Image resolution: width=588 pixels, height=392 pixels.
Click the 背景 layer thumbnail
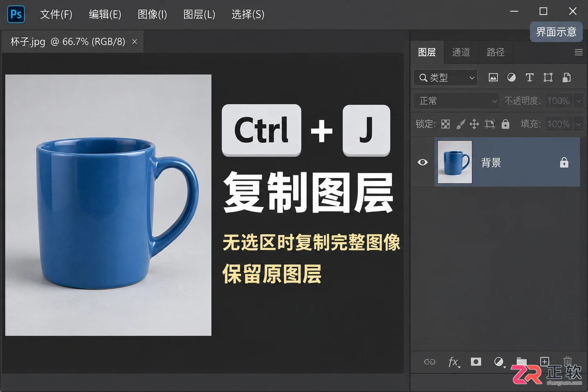(x=455, y=162)
